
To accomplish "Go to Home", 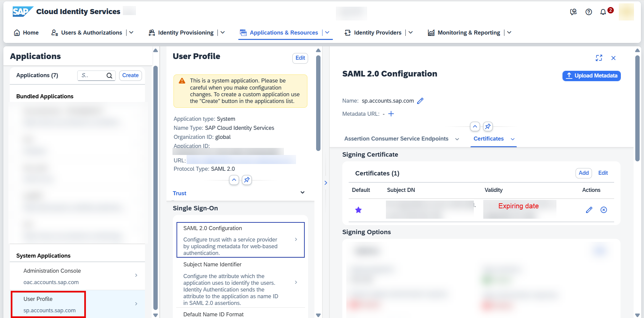I will (x=26, y=33).
